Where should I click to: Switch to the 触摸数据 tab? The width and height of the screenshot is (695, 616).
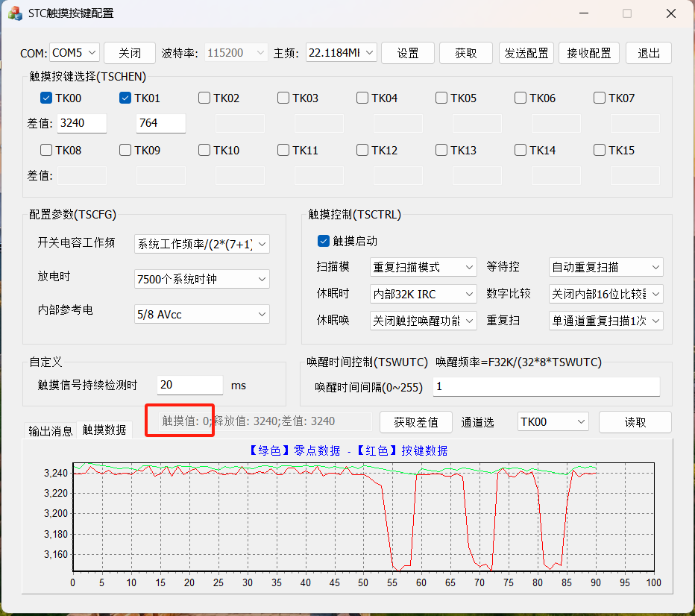[104, 430]
